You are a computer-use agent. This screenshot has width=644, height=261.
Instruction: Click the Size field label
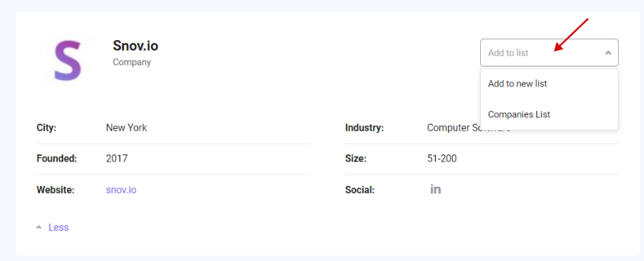[356, 159]
